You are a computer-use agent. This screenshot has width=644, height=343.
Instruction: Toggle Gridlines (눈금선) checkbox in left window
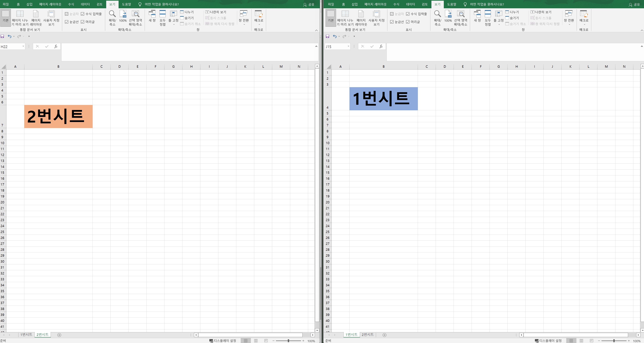pyautogui.click(x=67, y=22)
